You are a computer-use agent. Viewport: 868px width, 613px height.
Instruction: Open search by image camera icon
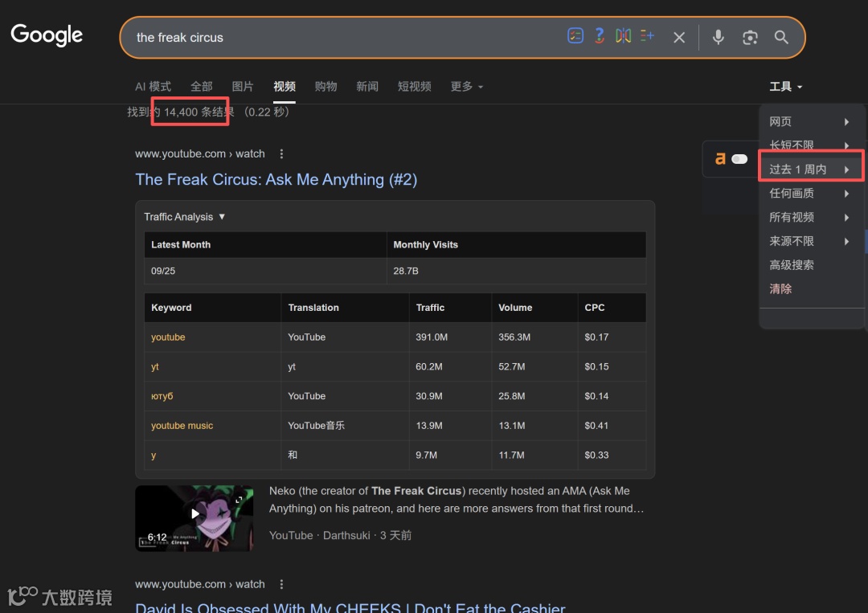click(x=750, y=37)
